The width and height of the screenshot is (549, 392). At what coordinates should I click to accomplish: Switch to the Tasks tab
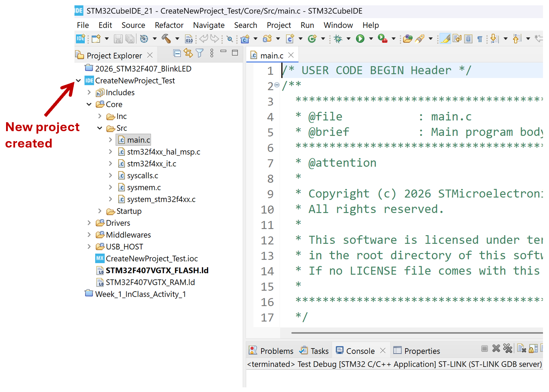[x=314, y=351]
